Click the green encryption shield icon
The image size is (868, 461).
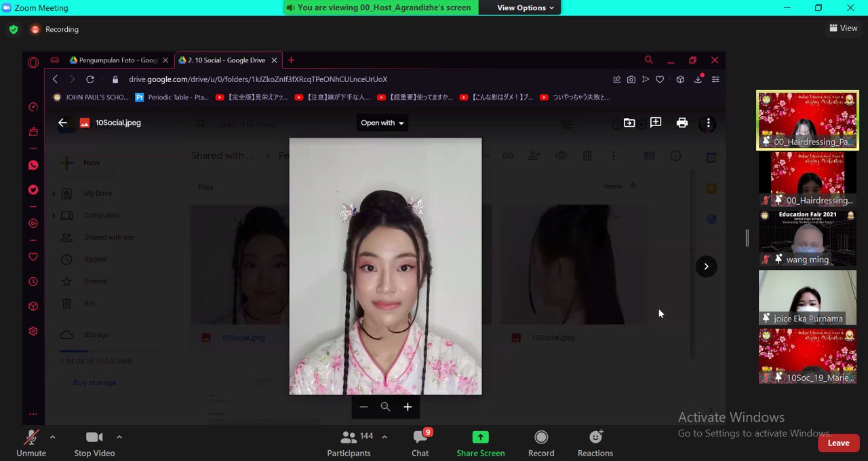[14, 29]
